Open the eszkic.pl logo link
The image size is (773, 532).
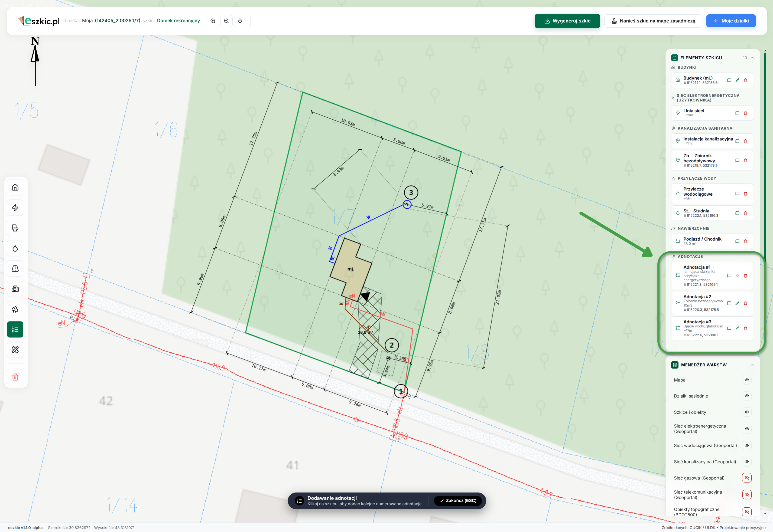pos(39,21)
